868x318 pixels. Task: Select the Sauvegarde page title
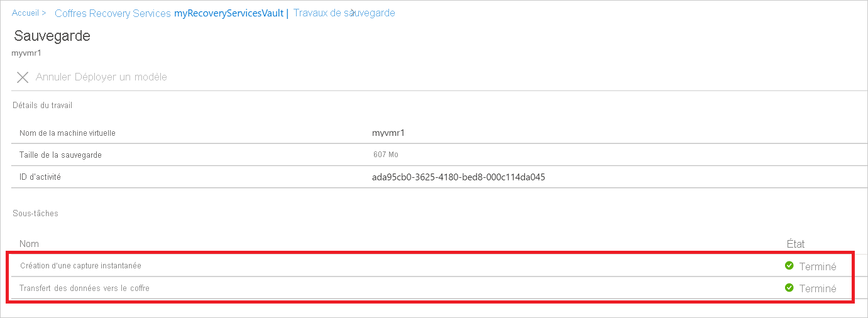pyautogui.click(x=52, y=36)
